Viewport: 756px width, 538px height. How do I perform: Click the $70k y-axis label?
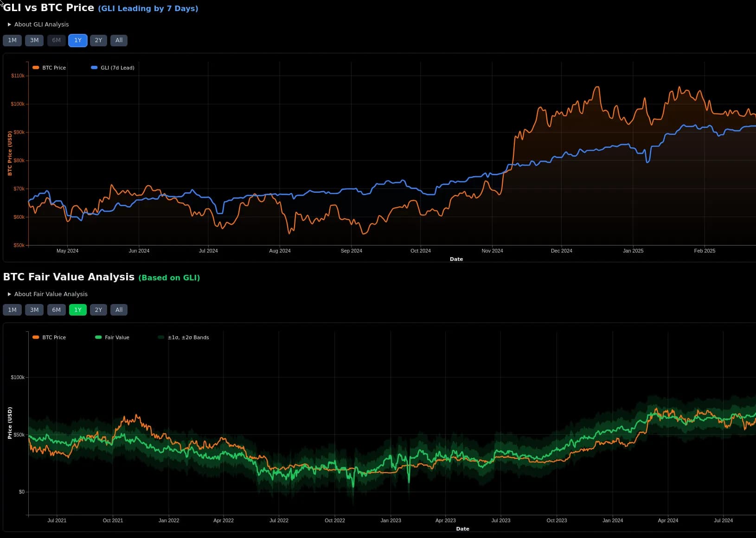click(19, 189)
